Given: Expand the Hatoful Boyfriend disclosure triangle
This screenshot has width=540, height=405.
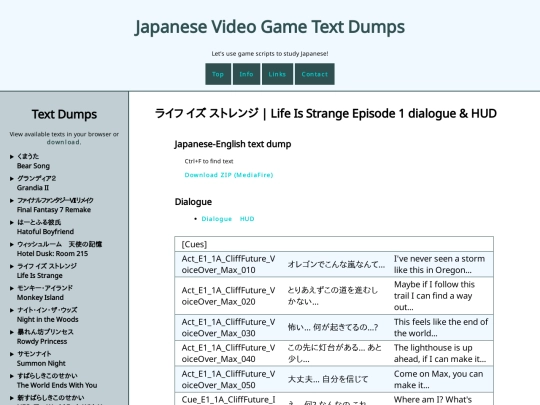Looking at the screenshot, I should click(x=12, y=222).
